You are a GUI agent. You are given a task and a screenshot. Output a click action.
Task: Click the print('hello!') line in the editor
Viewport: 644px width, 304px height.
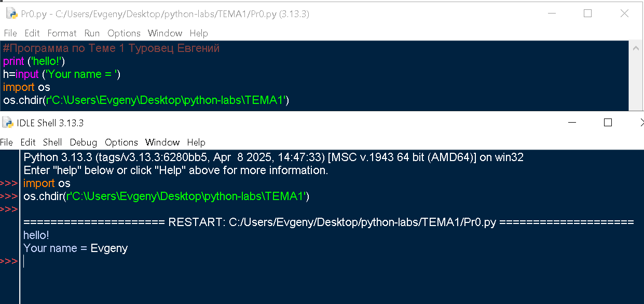pyautogui.click(x=34, y=61)
